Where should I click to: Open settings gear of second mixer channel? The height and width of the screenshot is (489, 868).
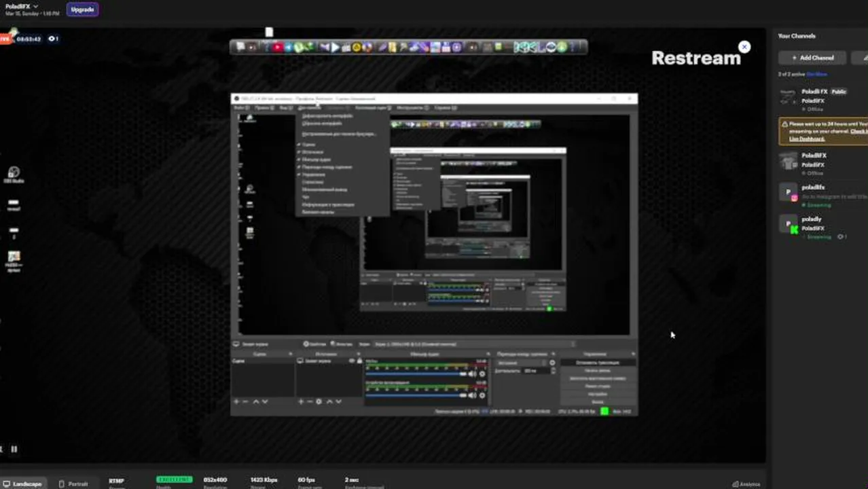(x=482, y=395)
